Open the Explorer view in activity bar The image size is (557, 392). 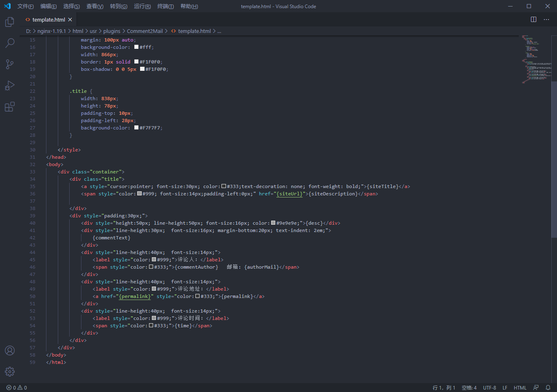pos(10,22)
